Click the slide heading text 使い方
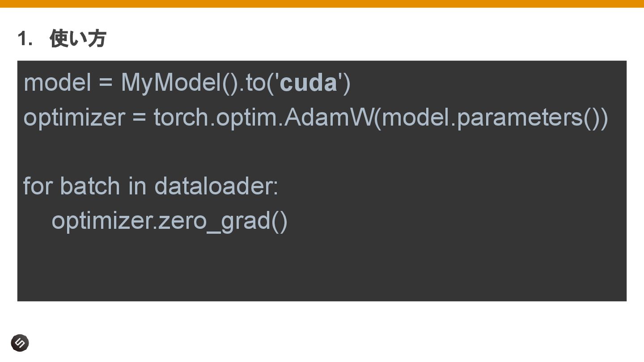The width and height of the screenshot is (644, 362). tap(78, 38)
